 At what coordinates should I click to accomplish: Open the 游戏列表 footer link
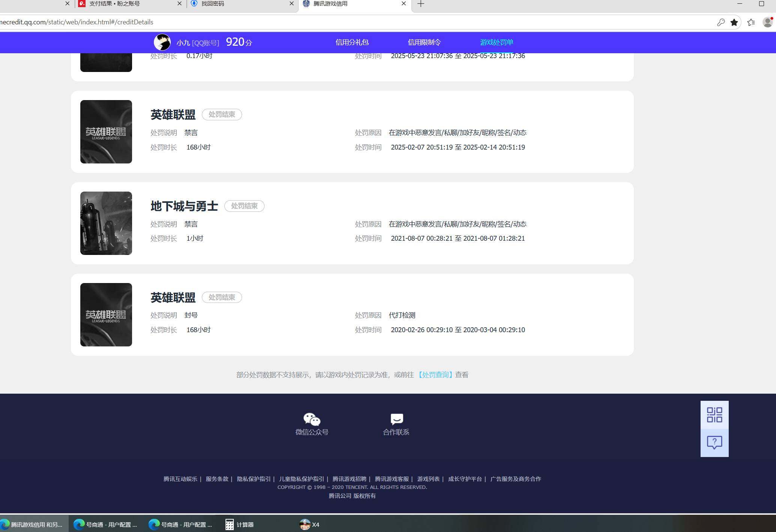429,479
